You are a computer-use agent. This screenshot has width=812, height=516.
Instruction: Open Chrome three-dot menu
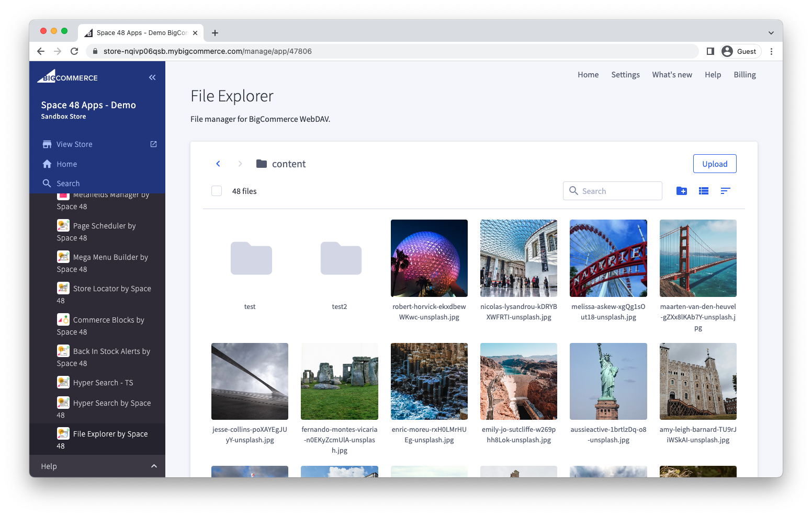[x=771, y=51]
